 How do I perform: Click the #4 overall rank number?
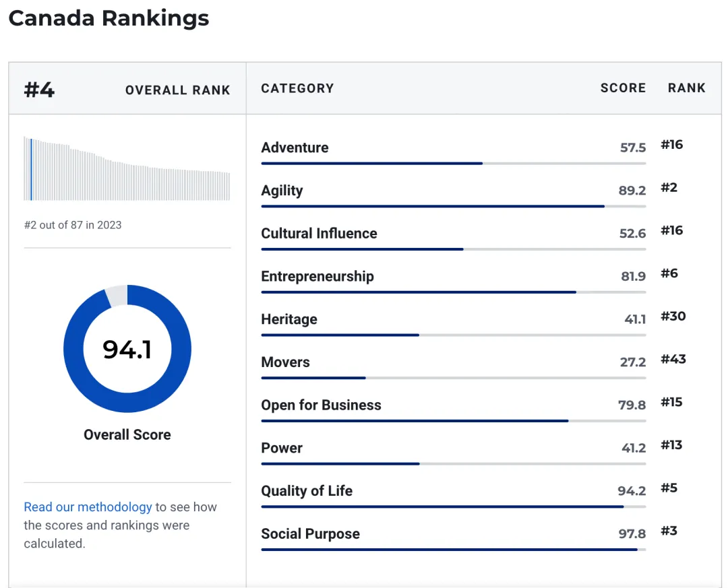[x=39, y=90]
